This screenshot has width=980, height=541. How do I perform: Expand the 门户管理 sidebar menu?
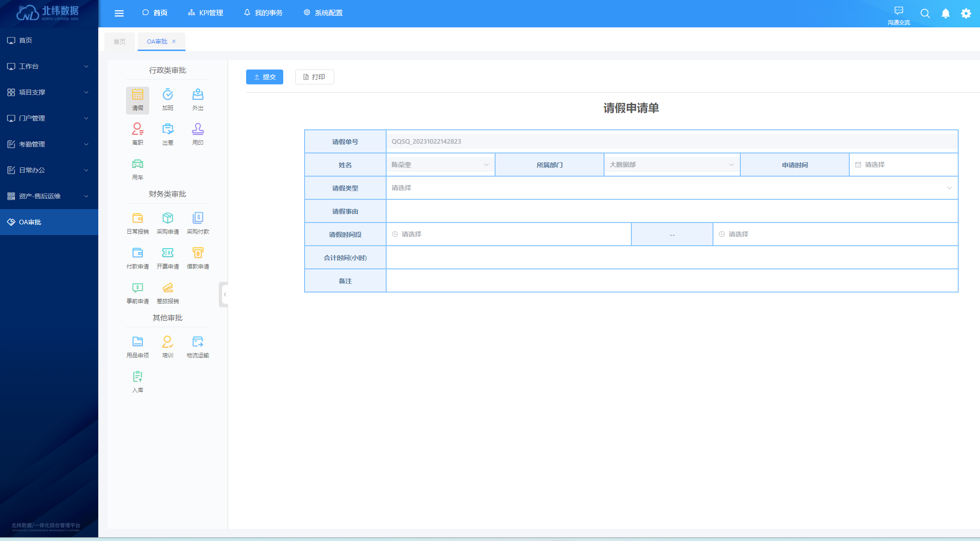click(49, 118)
